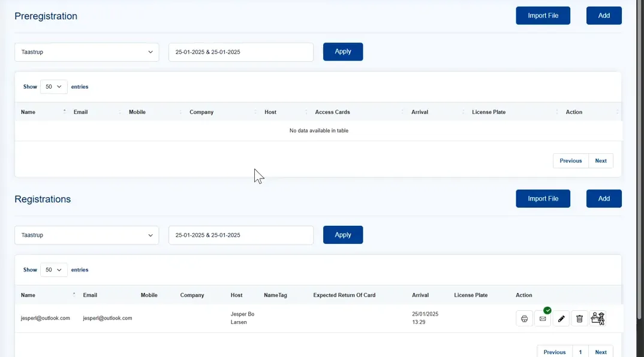Image resolution: width=644 pixels, height=357 pixels.
Task: Go to page 1 of Registrations
Action: click(580, 352)
